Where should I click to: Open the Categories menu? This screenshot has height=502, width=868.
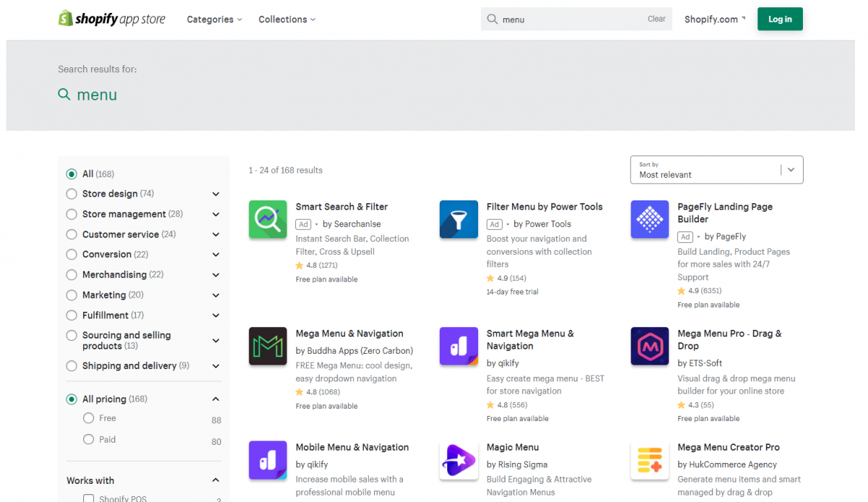coord(214,20)
